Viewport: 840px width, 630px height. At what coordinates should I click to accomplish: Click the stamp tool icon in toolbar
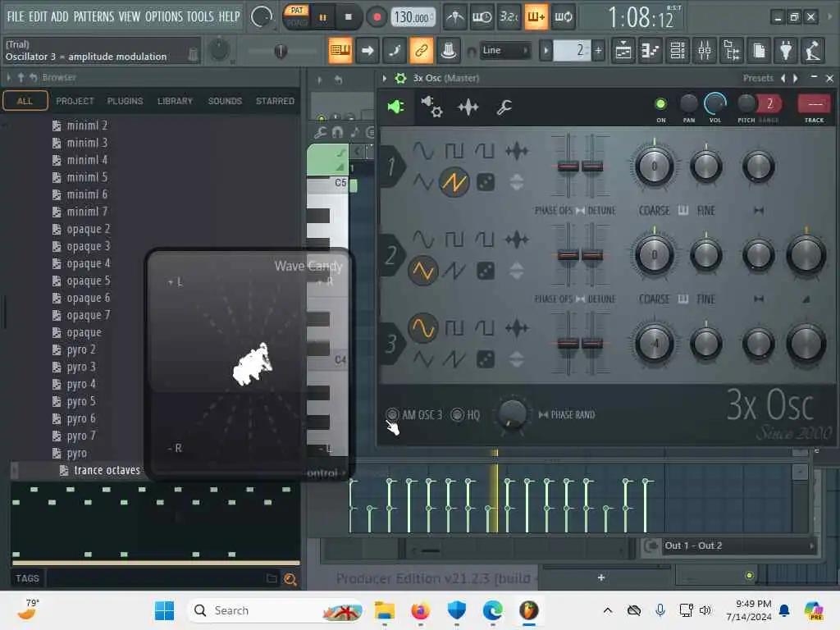pyautogui.click(x=449, y=51)
